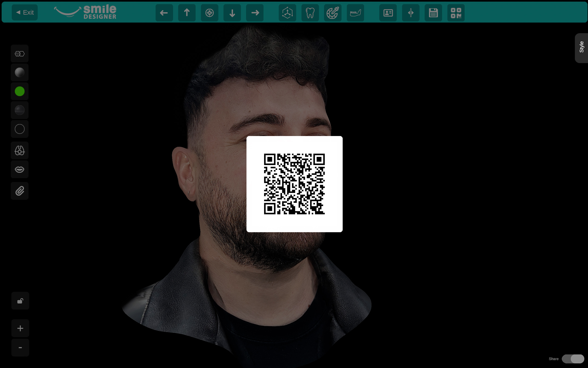Open the 3D model transform tool
The width and height of the screenshot is (588, 368).
(287, 13)
